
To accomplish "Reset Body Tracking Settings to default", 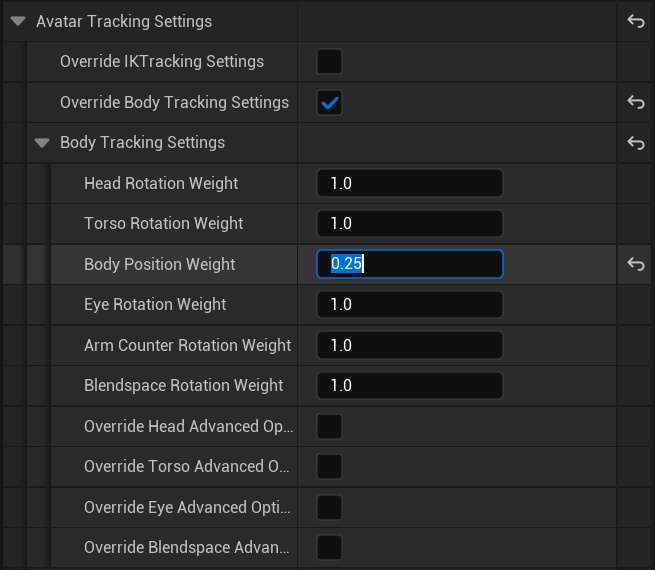I will pyautogui.click(x=635, y=143).
